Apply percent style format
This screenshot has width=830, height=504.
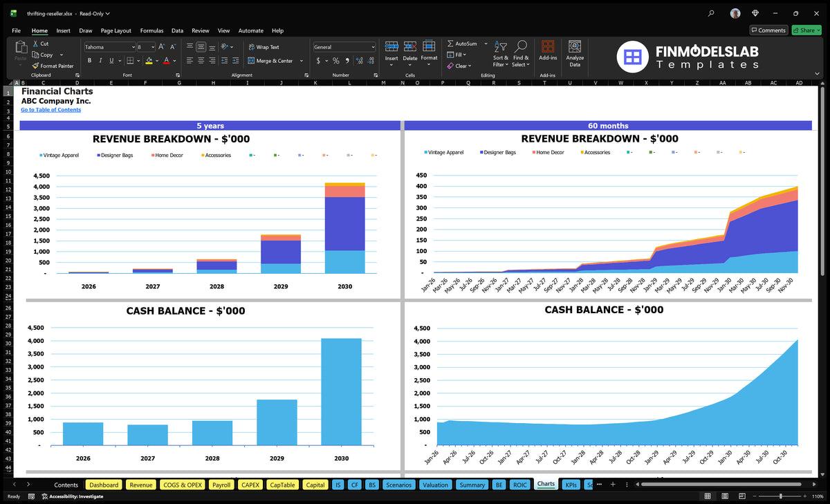click(336, 61)
